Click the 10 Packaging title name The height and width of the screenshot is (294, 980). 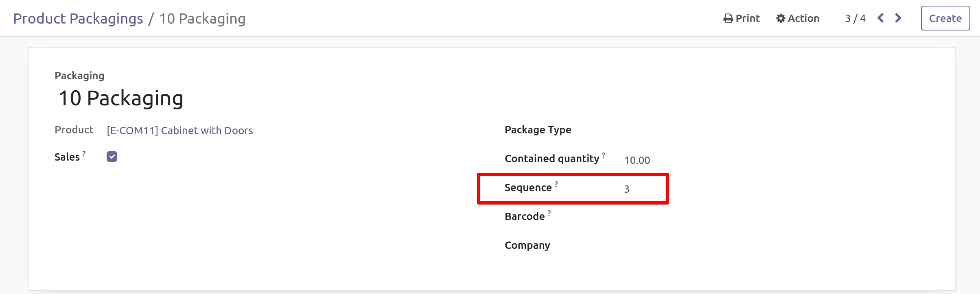point(121,98)
